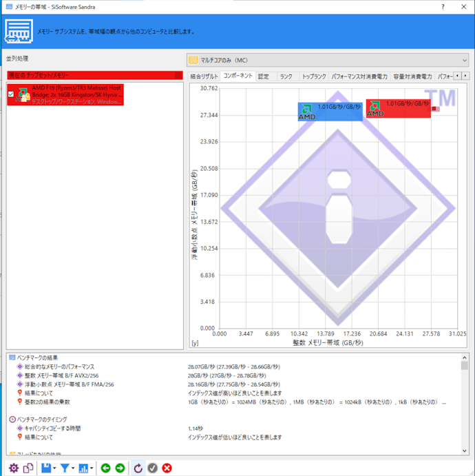The width and height of the screenshot is (475, 476).
Task: Refresh the benchmark results
Action: pyautogui.click(x=138, y=468)
